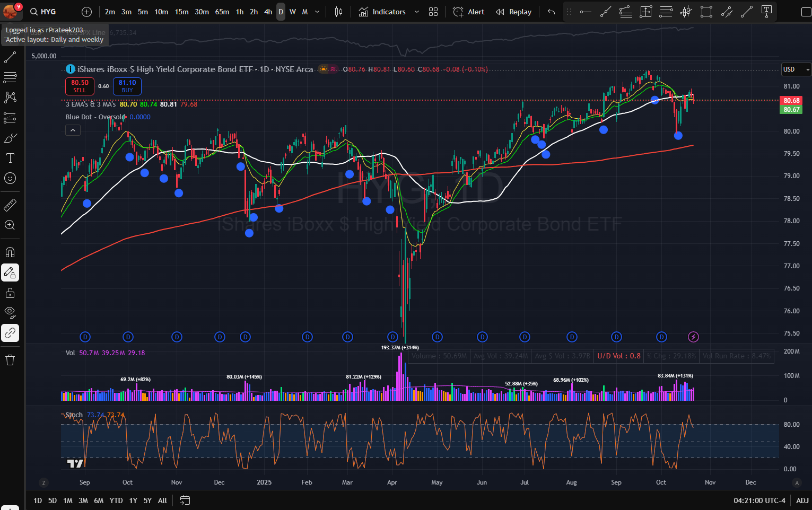
Task: Undo the last chart action
Action: pos(551,12)
